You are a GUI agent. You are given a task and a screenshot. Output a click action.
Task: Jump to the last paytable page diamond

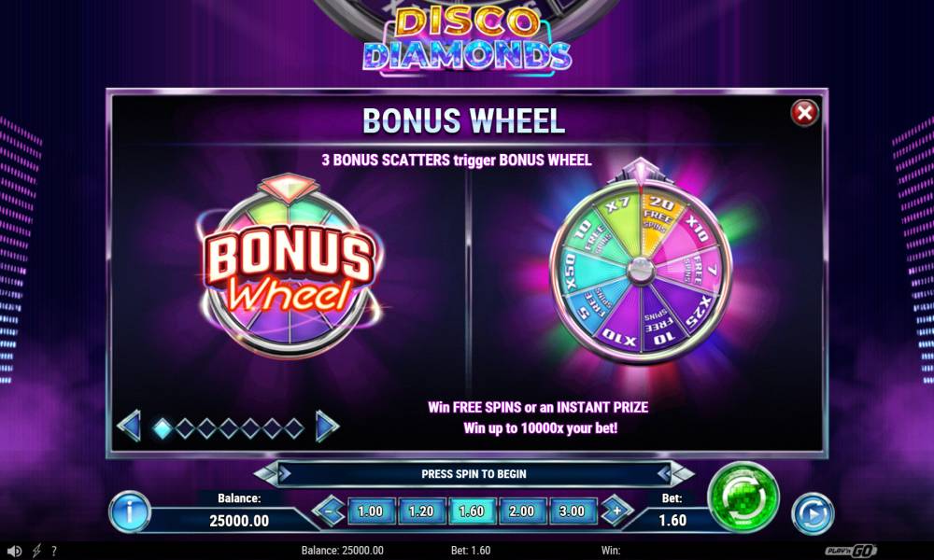pos(293,427)
